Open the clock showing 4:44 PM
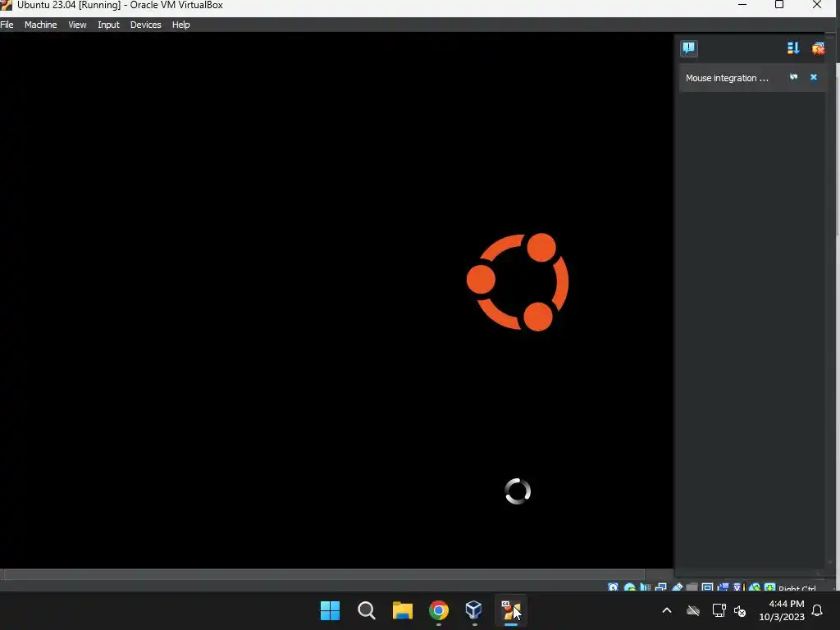Screen dimensions: 840x630 pyautogui.click(x=782, y=610)
